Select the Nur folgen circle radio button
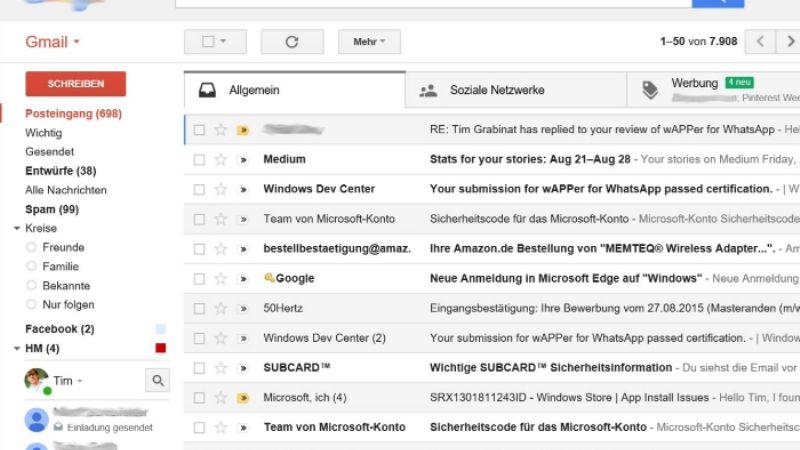Viewport: 800px width, 450px height. coord(31,305)
